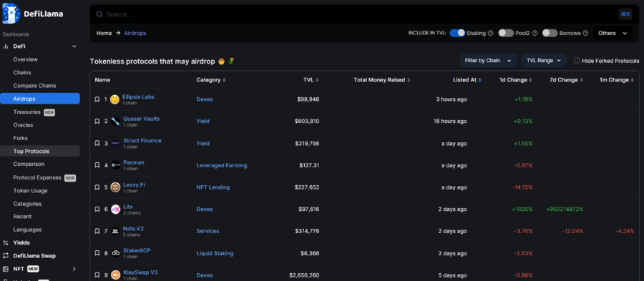
Task: Collapse the DeFi sidebar section
Action: pyautogui.click(x=74, y=46)
